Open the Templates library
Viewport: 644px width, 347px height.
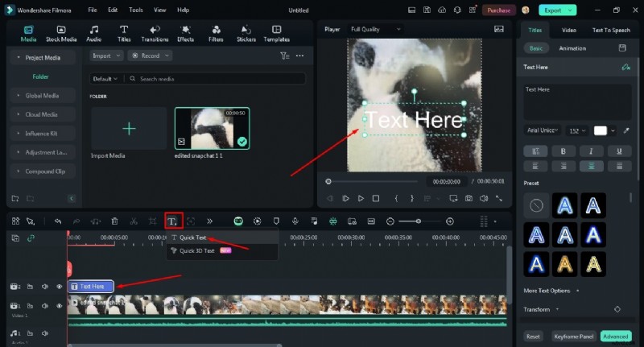276,34
